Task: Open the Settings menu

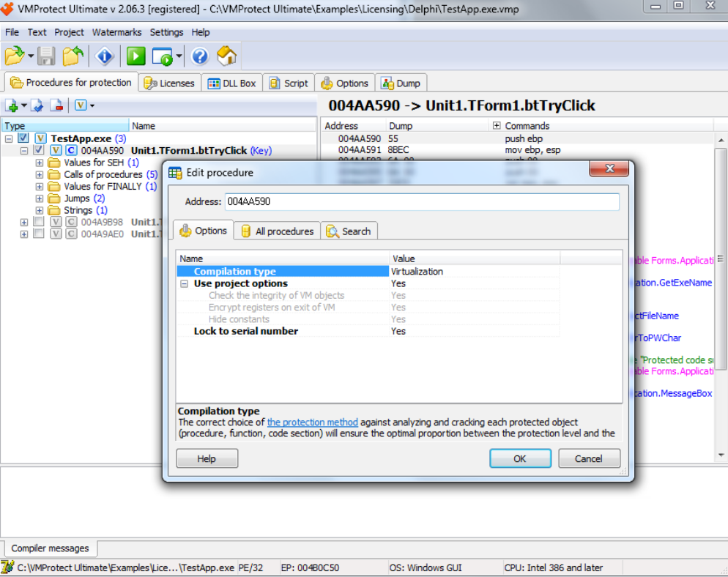Action: [166, 32]
